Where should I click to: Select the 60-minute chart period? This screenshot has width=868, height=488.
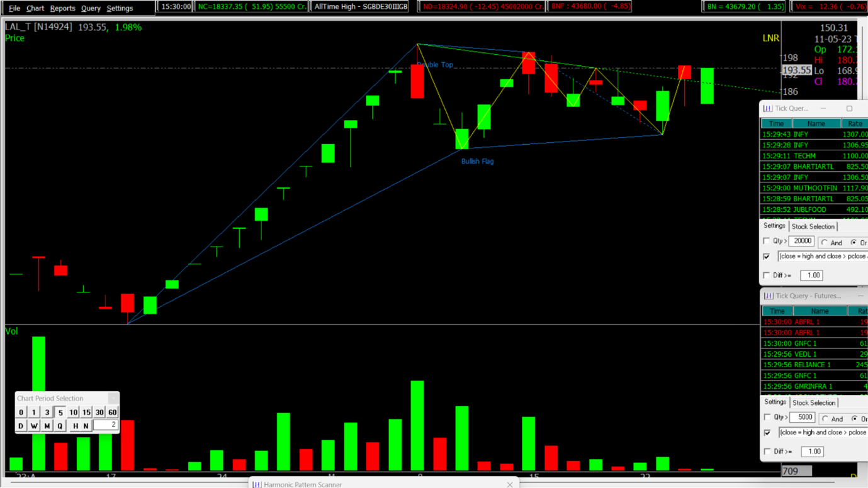113,413
